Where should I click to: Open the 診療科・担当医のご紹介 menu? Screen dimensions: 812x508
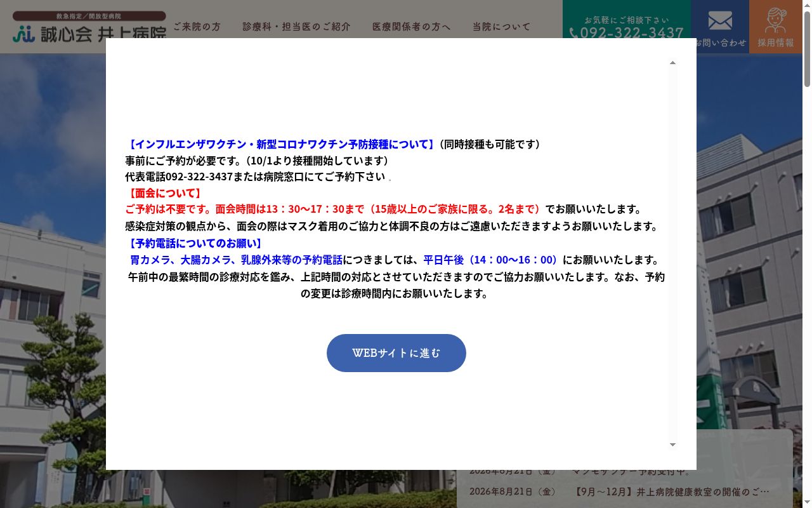[x=296, y=27]
